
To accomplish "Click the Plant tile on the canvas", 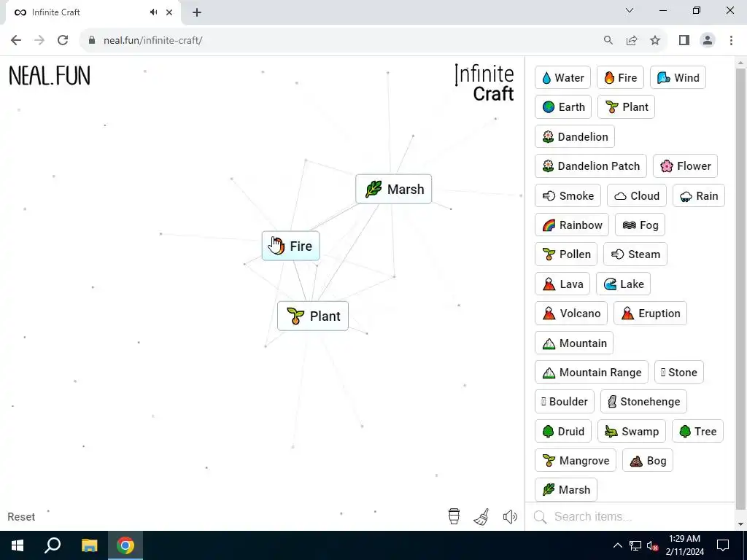I will tap(313, 316).
